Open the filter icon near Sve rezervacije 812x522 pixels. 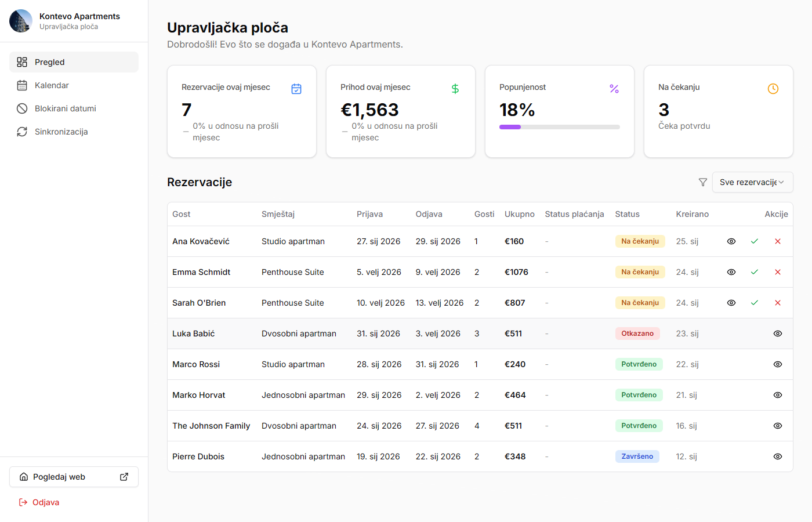pyautogui.click(x=702, y=182)
